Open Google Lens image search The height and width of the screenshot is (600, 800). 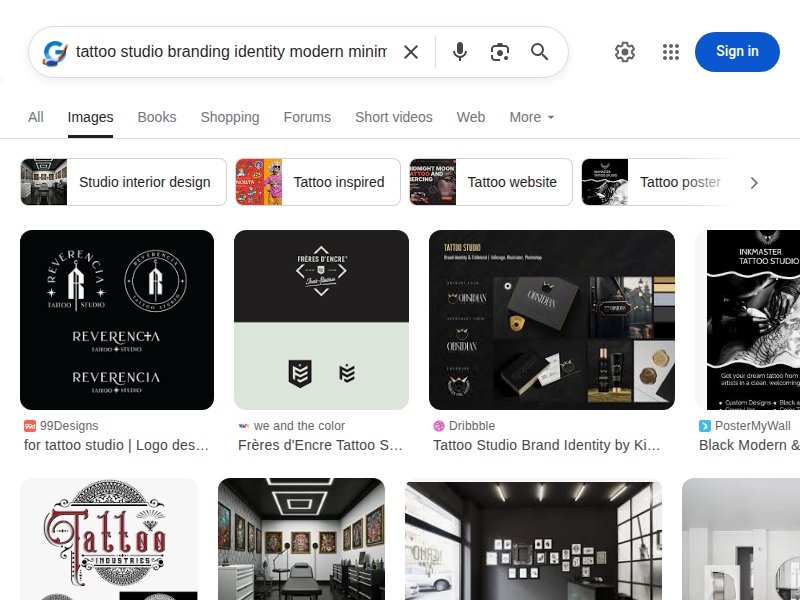click(500, 52)
